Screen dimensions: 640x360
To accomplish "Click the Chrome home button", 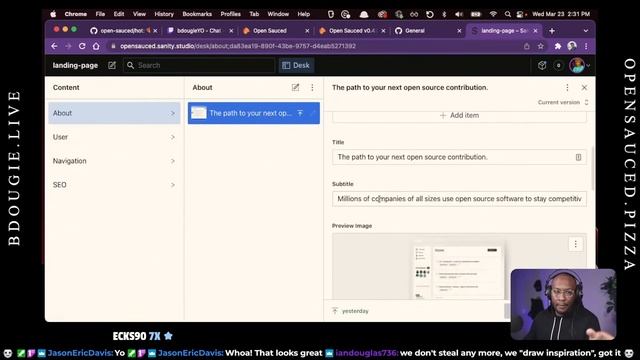I will pyautogui.click(x=96, y=46).
